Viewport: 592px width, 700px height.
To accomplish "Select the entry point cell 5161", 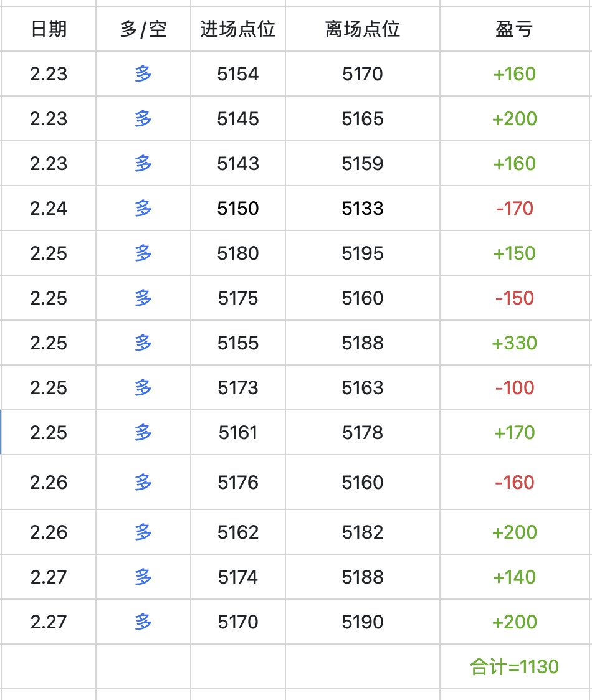I will (238, 433).
